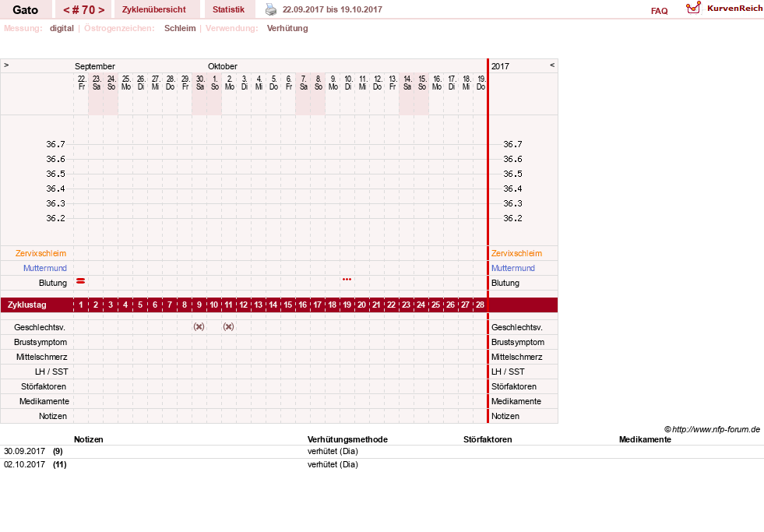Click the left Zervixschleim label
Screen dimensions: 764x532
[x=41, y=253]
